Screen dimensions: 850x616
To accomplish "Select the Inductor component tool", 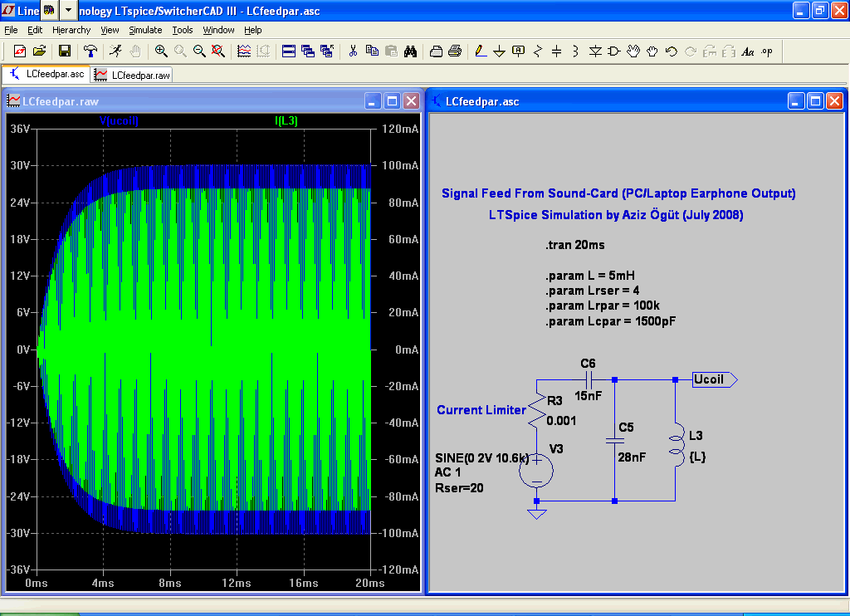I will pos(575,51).
